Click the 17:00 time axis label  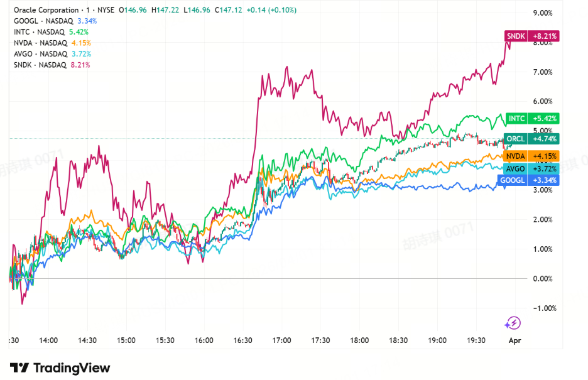point(281,340)
